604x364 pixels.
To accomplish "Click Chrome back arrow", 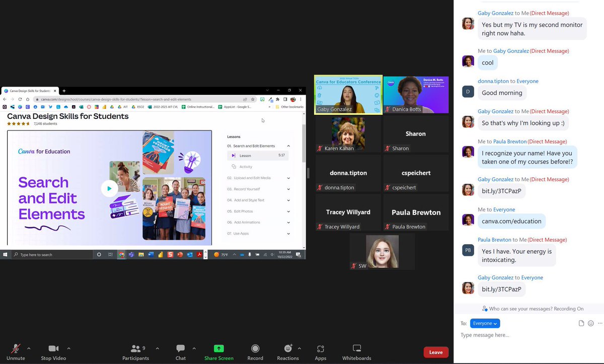I will pos(5,99).
